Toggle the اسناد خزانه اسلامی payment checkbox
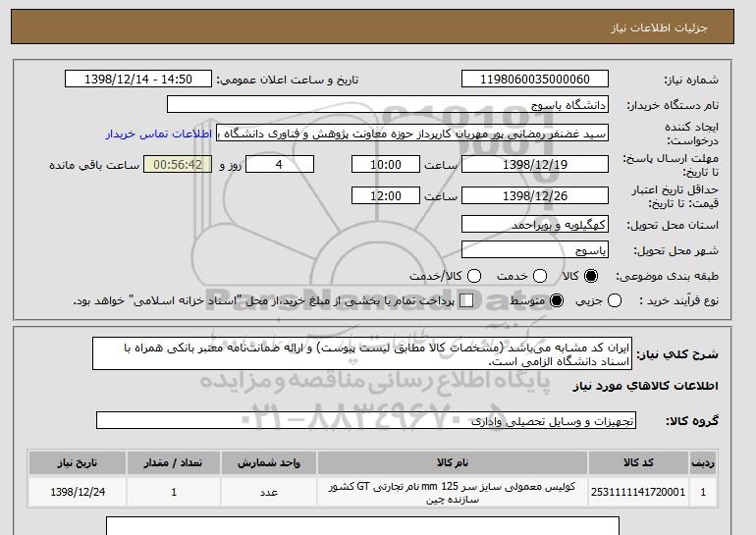This screenshot has width=756, height=535. coord(466,300)
